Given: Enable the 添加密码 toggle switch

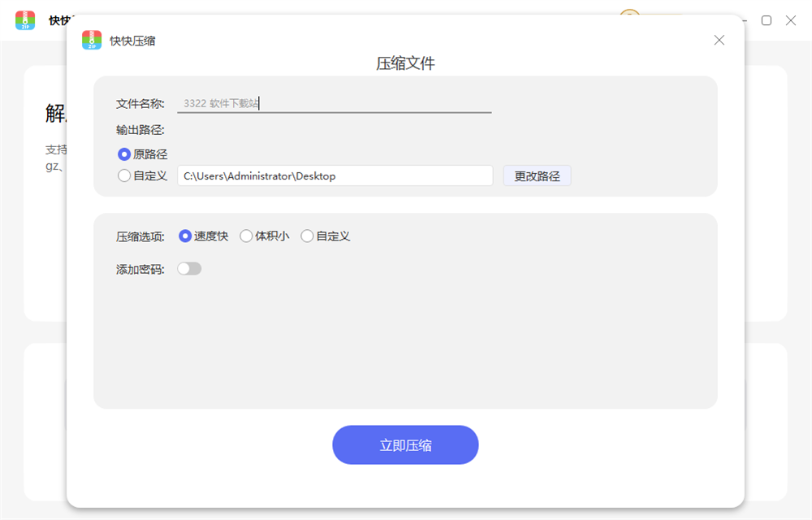Looking at the screenshot, I should click(x=189, y=269).
